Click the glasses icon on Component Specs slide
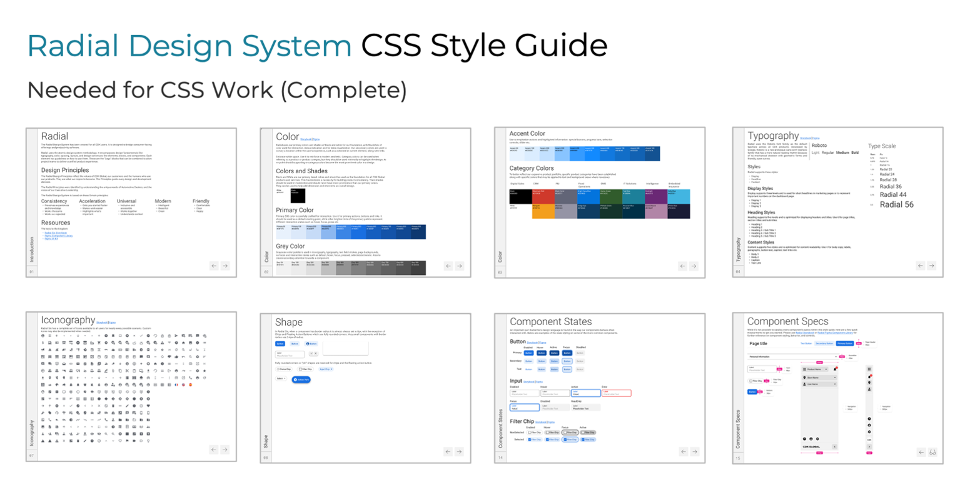Screen dimensions: 980x487 point(932,452)
